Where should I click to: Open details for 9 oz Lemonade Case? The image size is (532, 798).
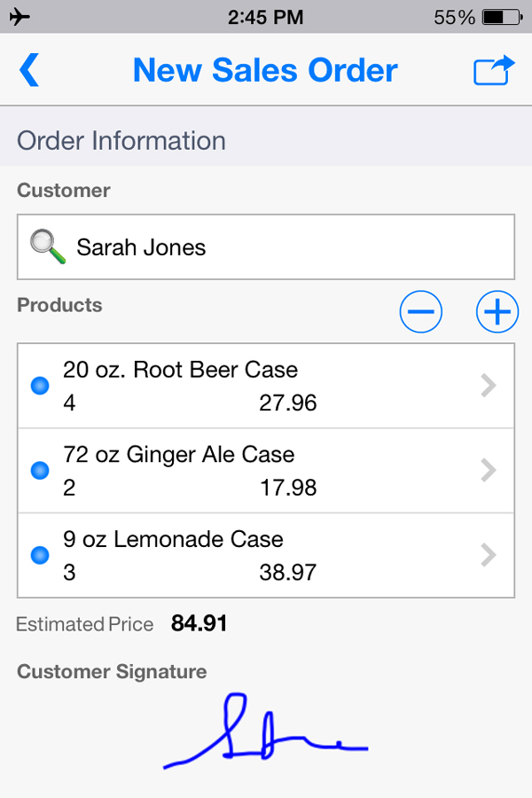coord(487,555)
